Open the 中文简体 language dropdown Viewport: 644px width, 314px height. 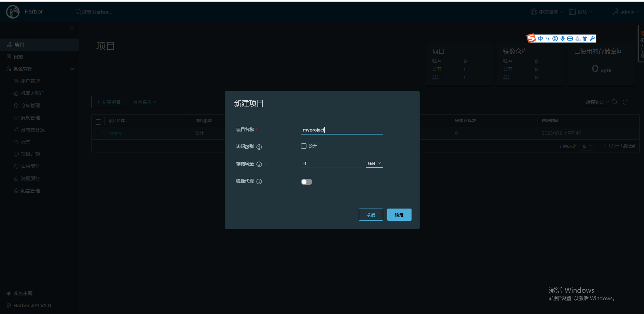[x=547, y=12]
